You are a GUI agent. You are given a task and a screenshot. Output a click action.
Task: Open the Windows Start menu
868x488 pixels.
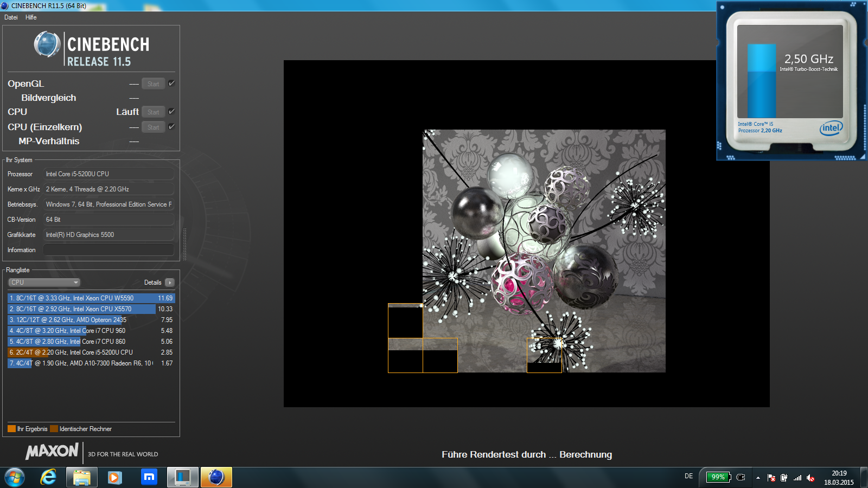pyautogui.click(x=15, y=477)
